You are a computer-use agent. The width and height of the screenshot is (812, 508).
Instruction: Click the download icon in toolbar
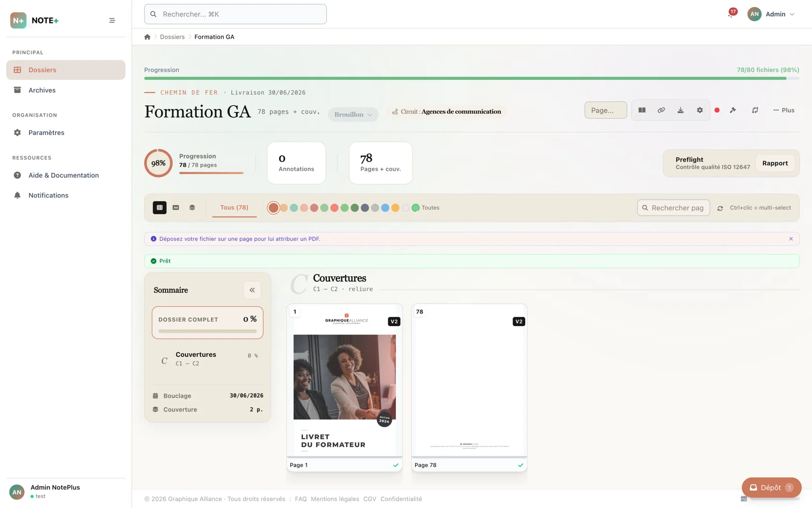pyautogui.click(x=681, y=110)
